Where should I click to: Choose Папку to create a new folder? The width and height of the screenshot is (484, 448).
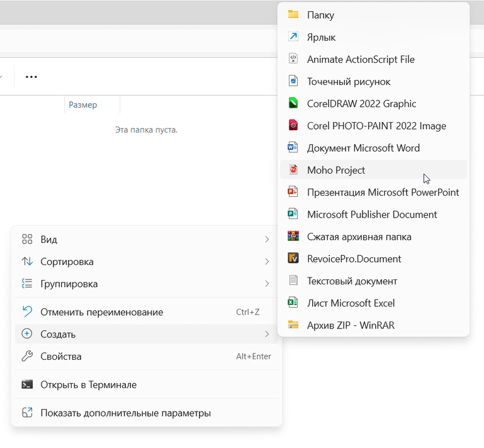tap(373, 15)
